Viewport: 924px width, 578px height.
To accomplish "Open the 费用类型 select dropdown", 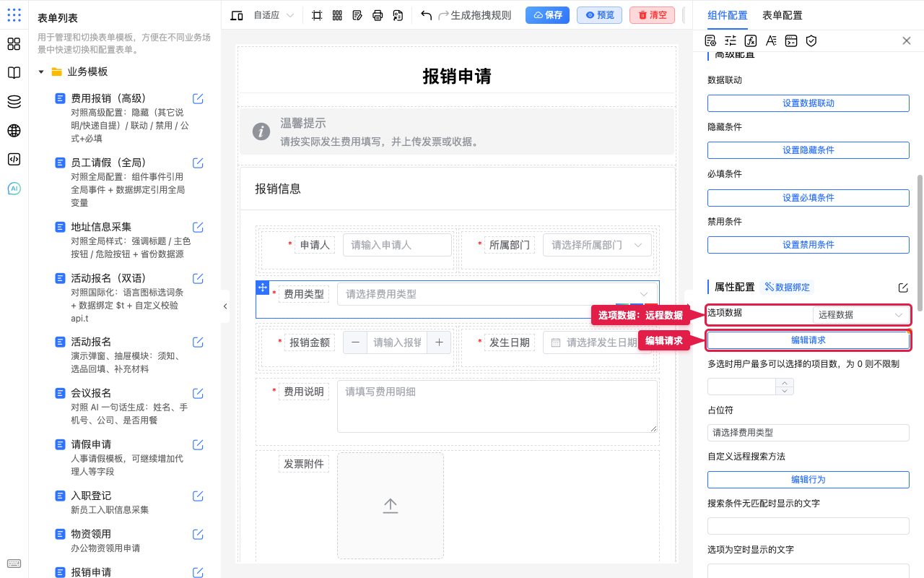I will click(x=497, y=294).
